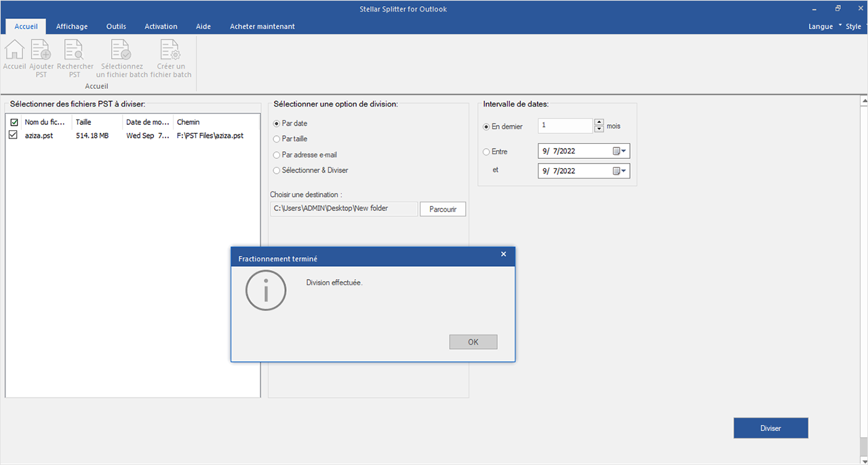This screenshot has height=465, width=868.
Task: Restore the application window
Action: (838, 9)
